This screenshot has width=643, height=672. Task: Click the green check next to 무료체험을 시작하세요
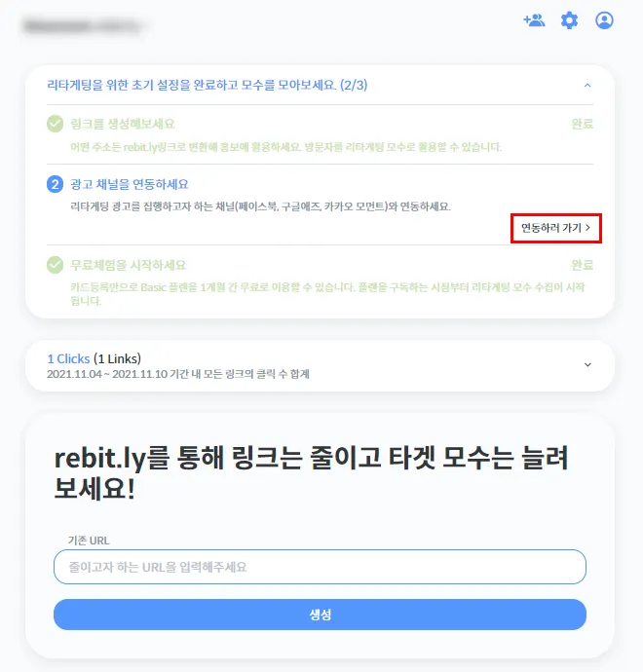click(x=55, y=265)
